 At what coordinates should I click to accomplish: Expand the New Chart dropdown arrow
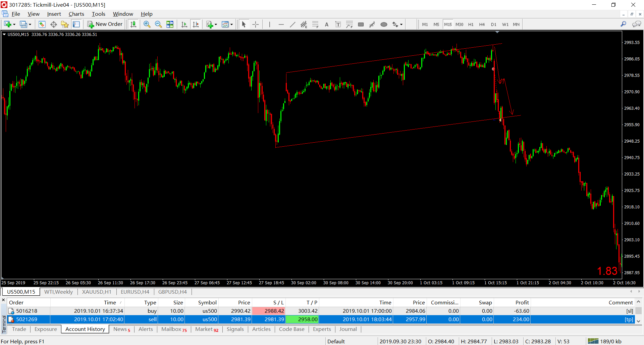pos(14,24)
